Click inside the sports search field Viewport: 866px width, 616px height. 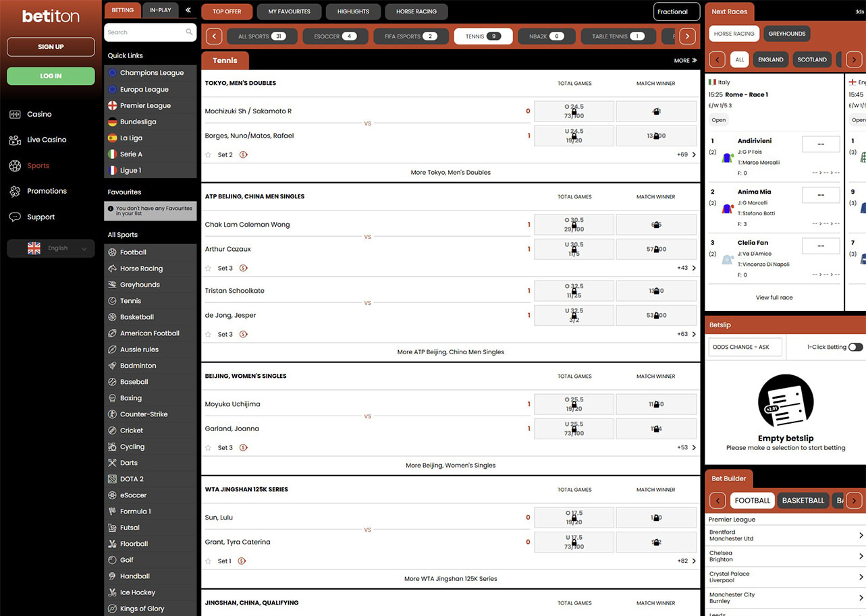145,32
